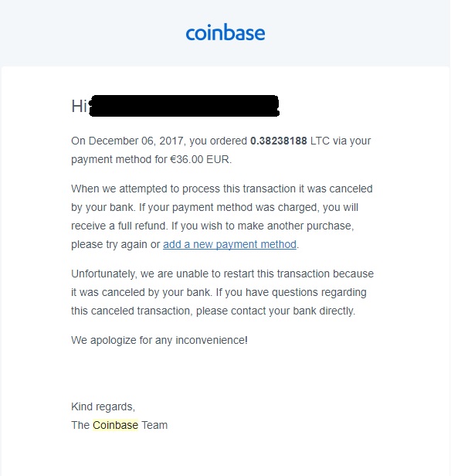
Task: Click the blacked-out recipient name bar
Action: coord(184,106)
